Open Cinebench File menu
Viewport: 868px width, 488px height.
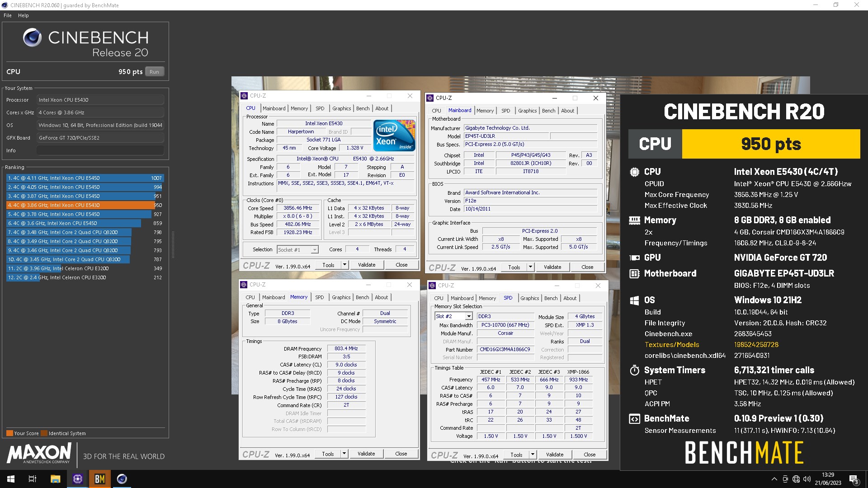(x=8, y=15)
